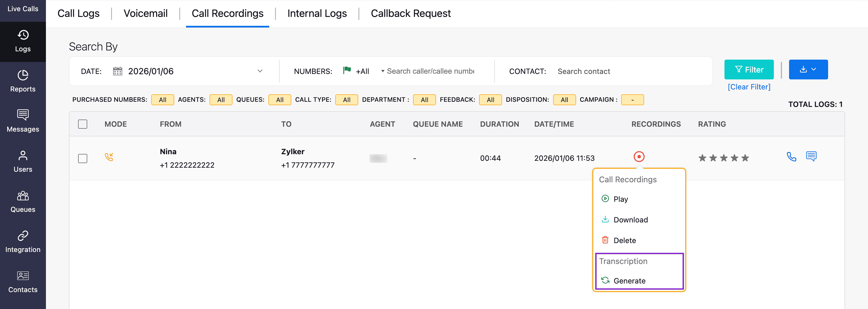Open Contacts in the sidebar
Viewport: 868px width, 309px height.
pyautogui.click(x=23, y=282)
